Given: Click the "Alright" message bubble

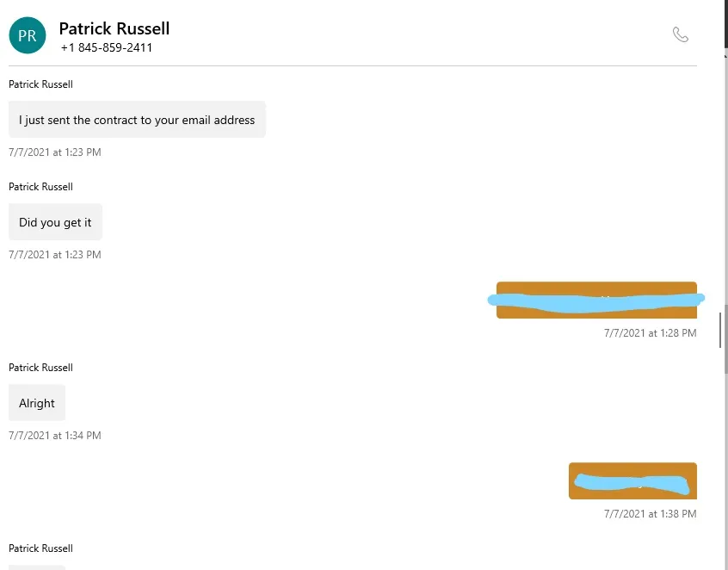Looking at the screenshot, I should click(37, 403).
